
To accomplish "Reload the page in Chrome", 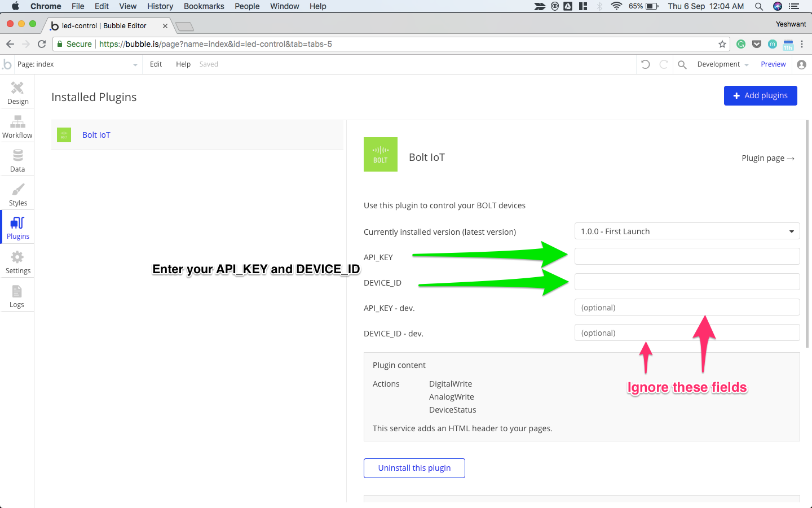I will tap(42, 44).
